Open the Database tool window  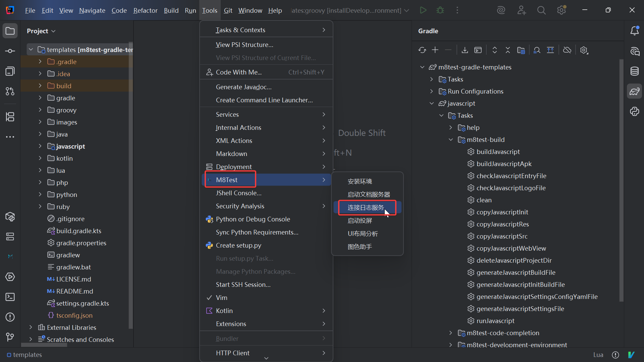[634, 71]
